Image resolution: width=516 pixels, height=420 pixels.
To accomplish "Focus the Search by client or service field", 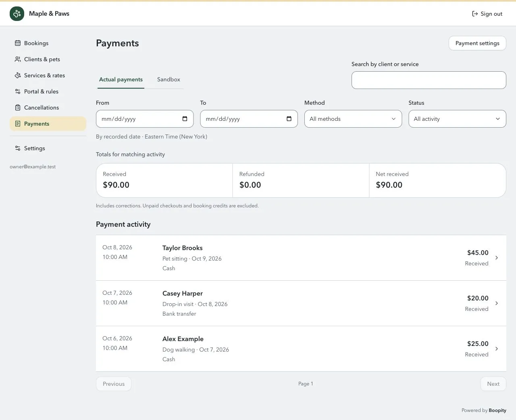I will tap(429, 80).
